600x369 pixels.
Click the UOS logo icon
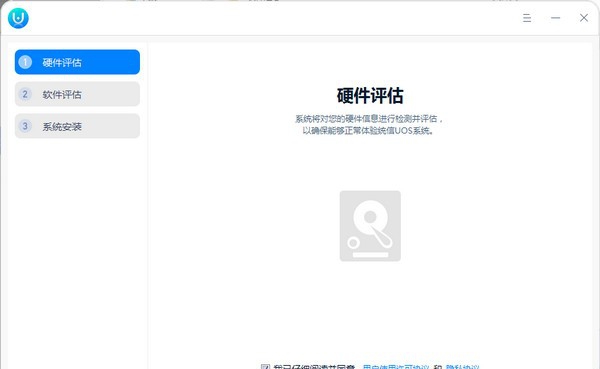point(18,18)
